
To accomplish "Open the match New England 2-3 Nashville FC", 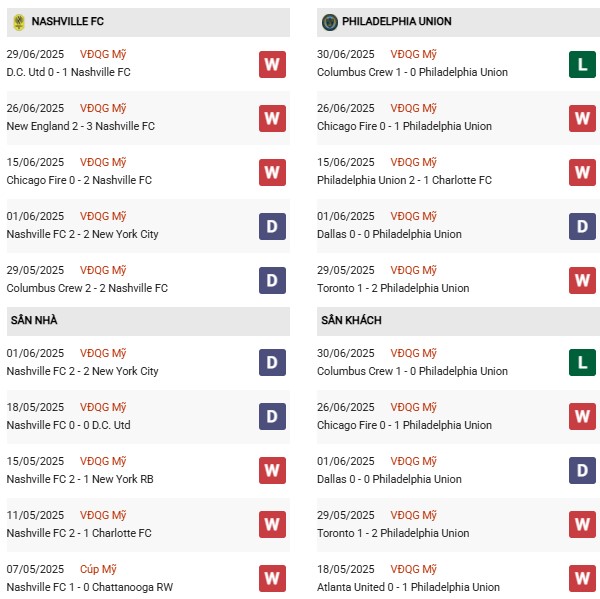I will pyautogui.click(x=80, y=126).
